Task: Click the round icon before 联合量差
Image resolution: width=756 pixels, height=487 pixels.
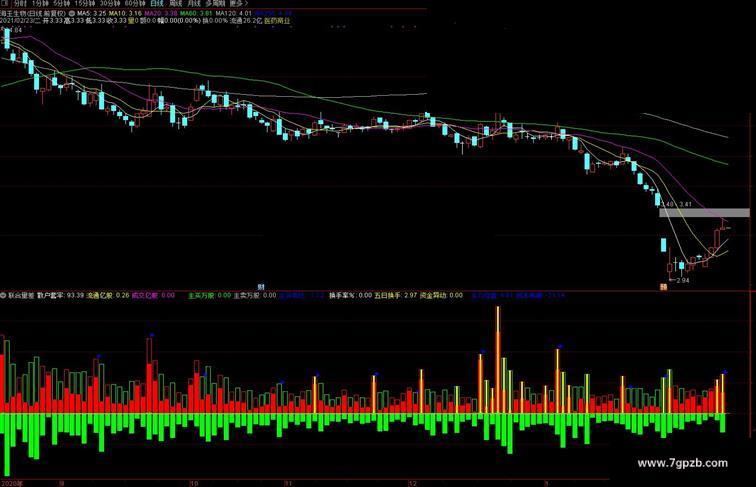Action: tap(3, 295)
